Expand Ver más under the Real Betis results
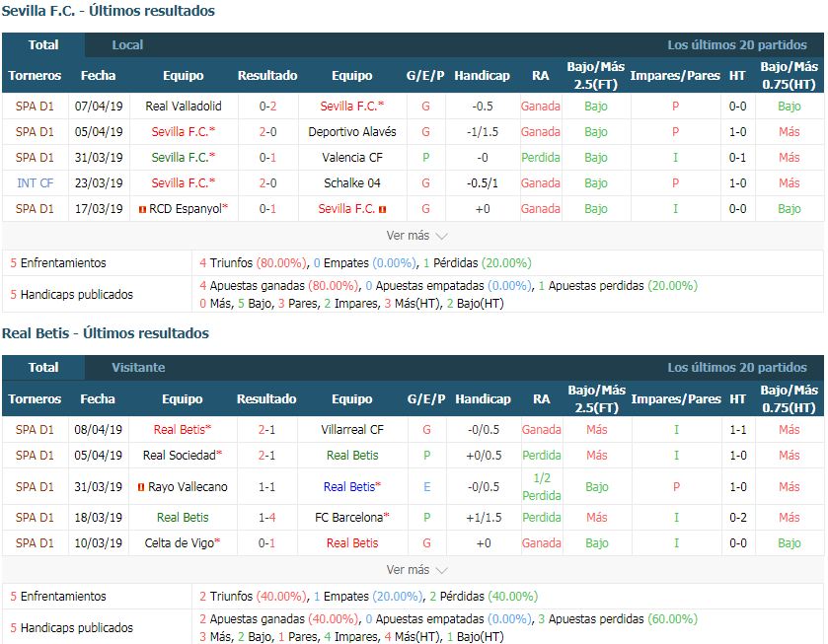 tap(416, 570)
